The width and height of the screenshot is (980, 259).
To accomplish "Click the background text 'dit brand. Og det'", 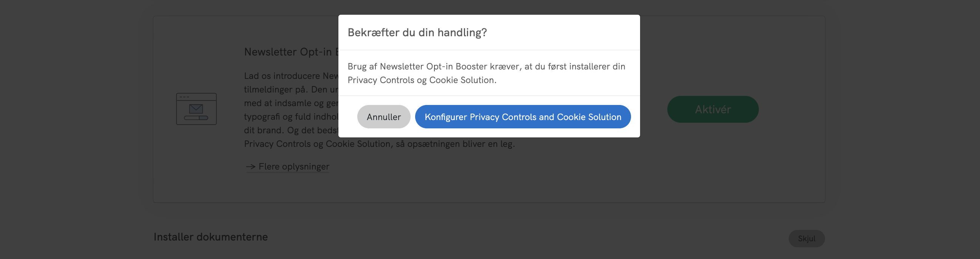I will click(x=291, y=130).
